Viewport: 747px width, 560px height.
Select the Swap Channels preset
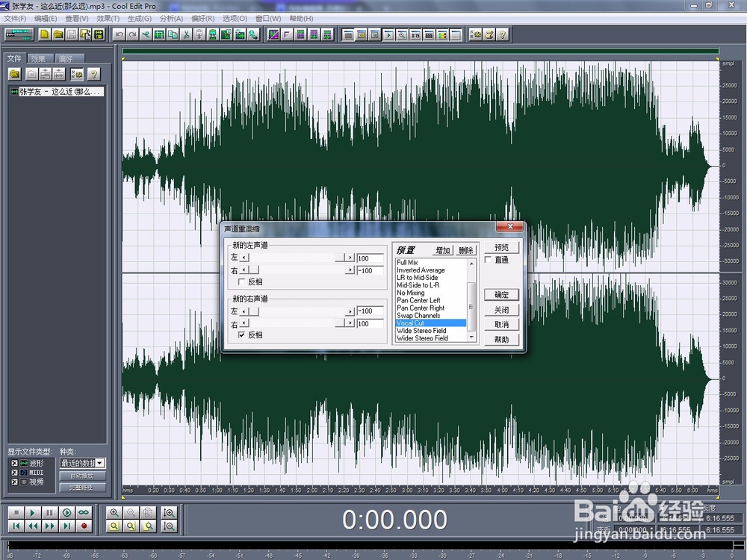point(418,315)
